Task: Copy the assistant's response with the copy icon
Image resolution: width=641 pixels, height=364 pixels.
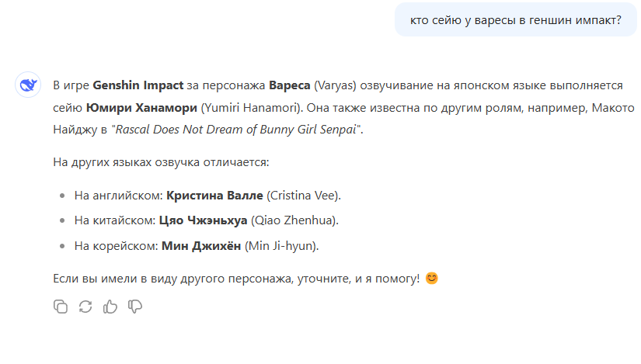Action: coord(61,307)
